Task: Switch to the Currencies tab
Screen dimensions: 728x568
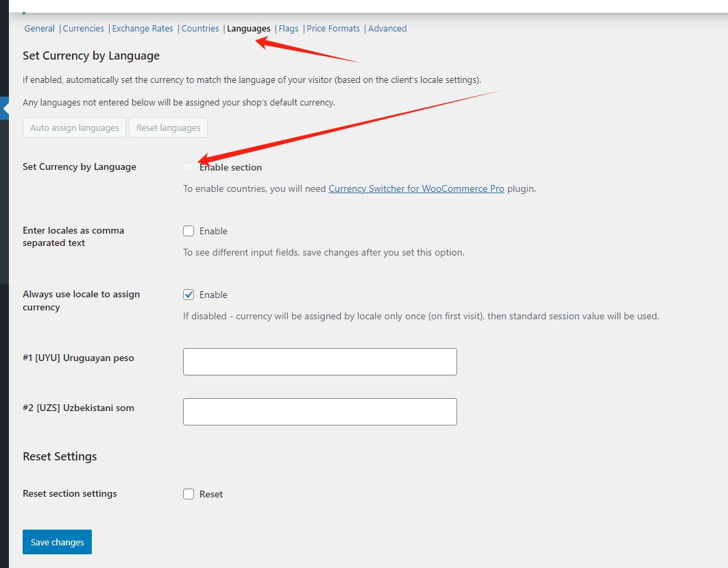Action: [84, 29]
